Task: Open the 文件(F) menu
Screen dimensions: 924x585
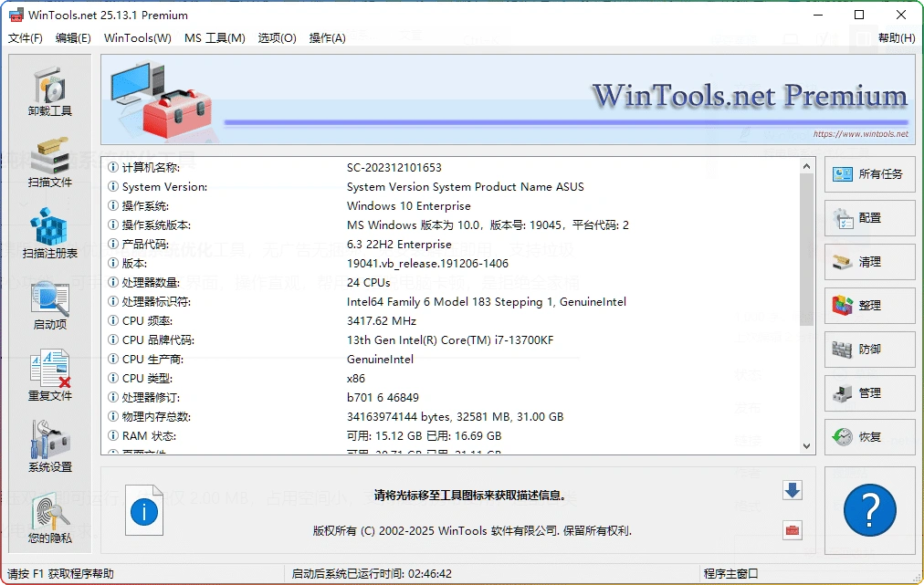Action: 24,37
